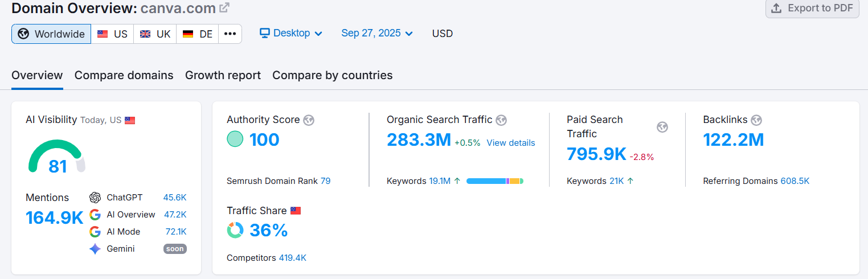Screen dimensions: 868x279
Task: Click the organic traffic +0.5% change
Action: [x=468, y=143]
